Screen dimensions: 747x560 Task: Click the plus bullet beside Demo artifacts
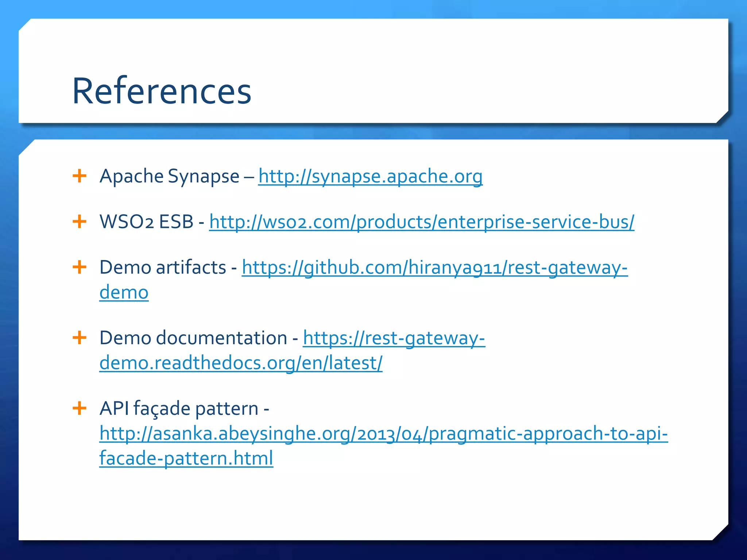80,267
